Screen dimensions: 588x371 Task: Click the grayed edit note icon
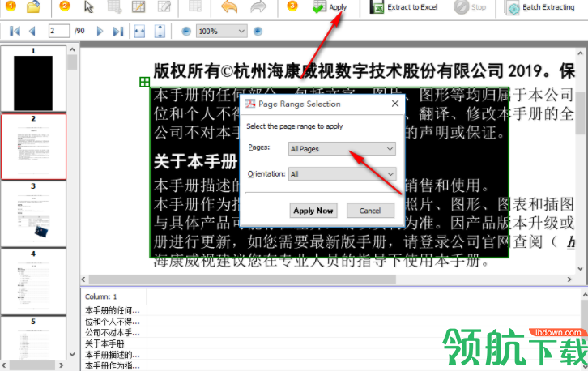(164, 6)
